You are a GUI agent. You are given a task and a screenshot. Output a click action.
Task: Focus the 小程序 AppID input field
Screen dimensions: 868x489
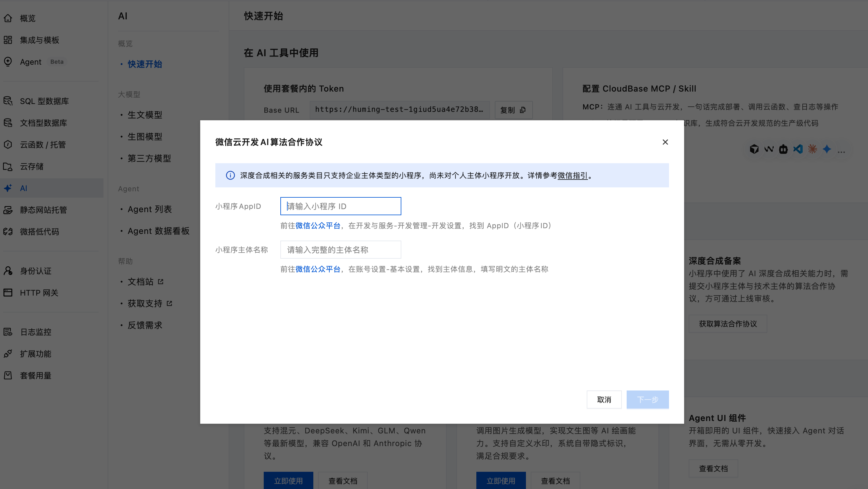pyautogui.click(x=341, y=206)
